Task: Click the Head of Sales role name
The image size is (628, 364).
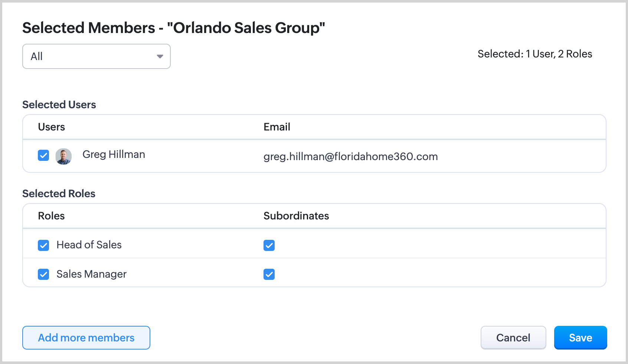Action: tap(89, 245)
